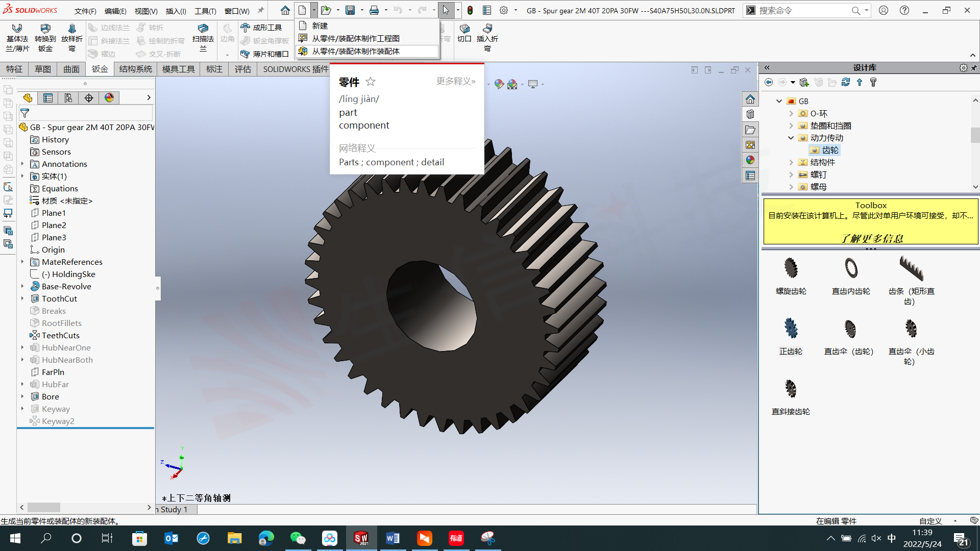Image resolution: width=980 pixels, height=551 pixels.
Task: Toggle the muted volume icon in the tray
Action: point(876,538)
